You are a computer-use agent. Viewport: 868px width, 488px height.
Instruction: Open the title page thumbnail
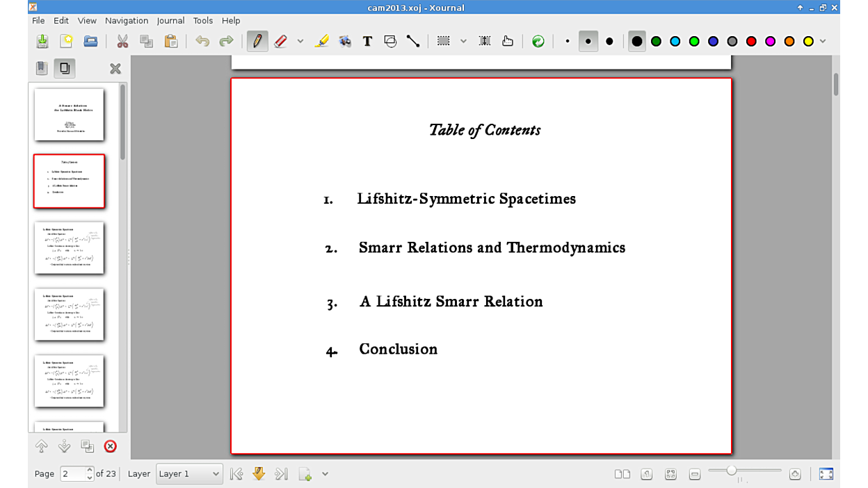pos(69,115)
